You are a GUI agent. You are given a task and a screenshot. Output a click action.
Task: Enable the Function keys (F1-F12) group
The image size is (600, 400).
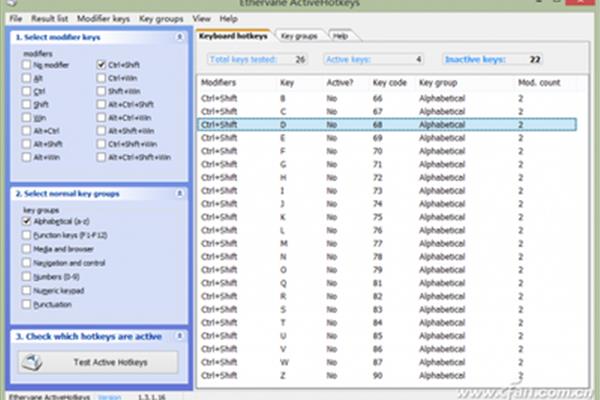[x=26, y=235]
